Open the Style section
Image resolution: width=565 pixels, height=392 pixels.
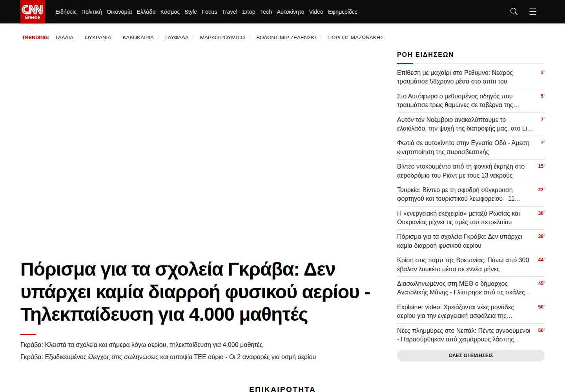[x=191, y=12]
